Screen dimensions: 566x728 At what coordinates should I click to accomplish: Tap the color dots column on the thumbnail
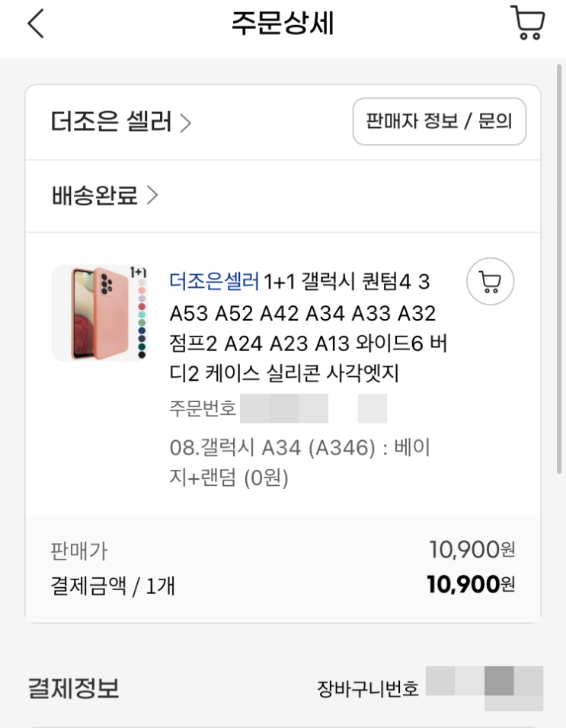point(141,320)
